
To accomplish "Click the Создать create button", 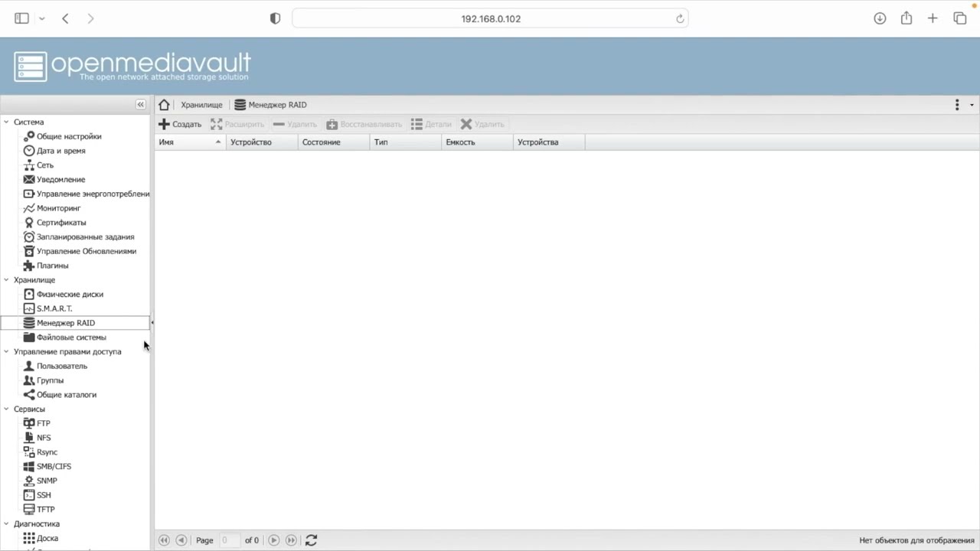I will coord(180,124).
